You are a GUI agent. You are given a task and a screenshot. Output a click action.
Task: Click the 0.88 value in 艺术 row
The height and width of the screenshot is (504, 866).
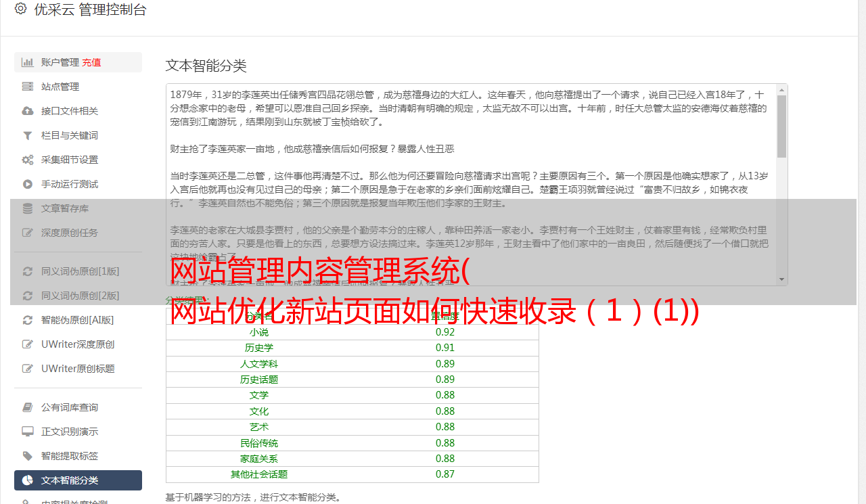pos(445,427)
